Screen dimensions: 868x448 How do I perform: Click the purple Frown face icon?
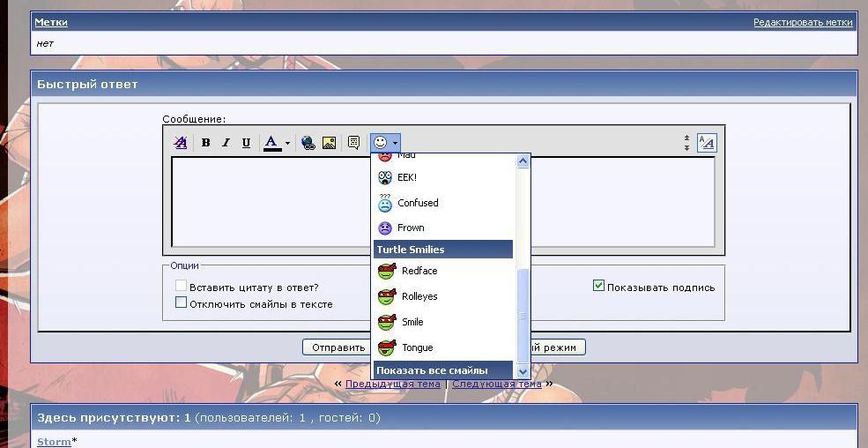[385, 228]
